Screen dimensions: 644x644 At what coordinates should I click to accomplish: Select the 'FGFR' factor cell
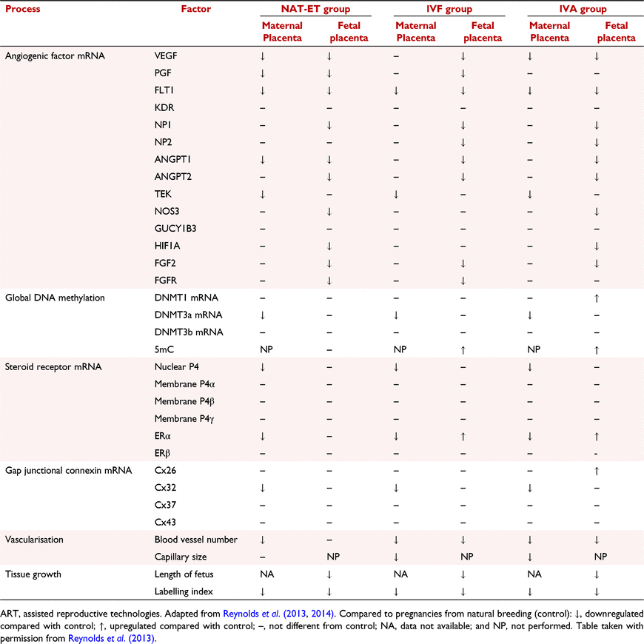pyautogui.click(x=166, y=280)
